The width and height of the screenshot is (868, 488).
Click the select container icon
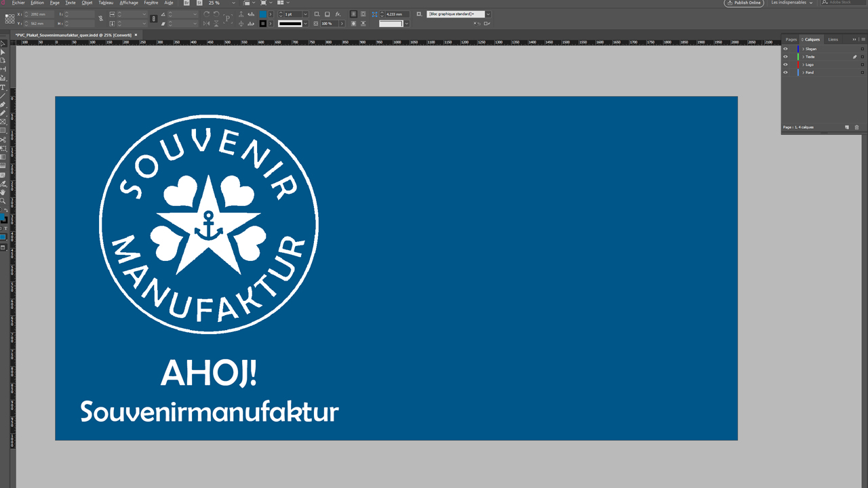click(x=241, y=14)
